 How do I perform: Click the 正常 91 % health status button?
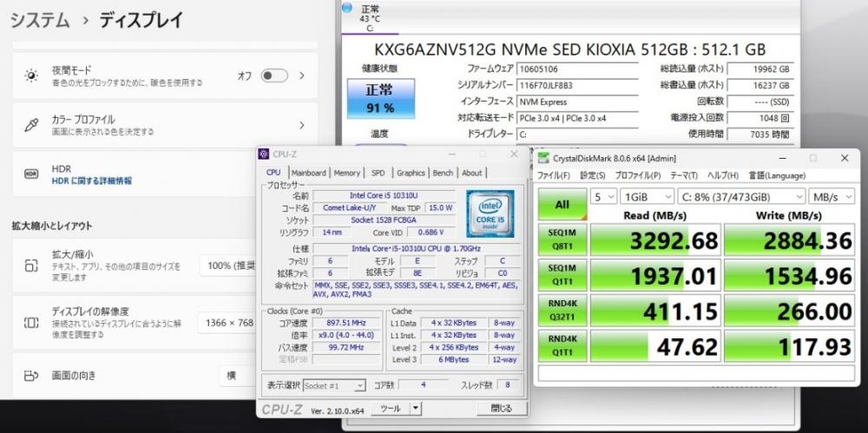coord(381,99)
